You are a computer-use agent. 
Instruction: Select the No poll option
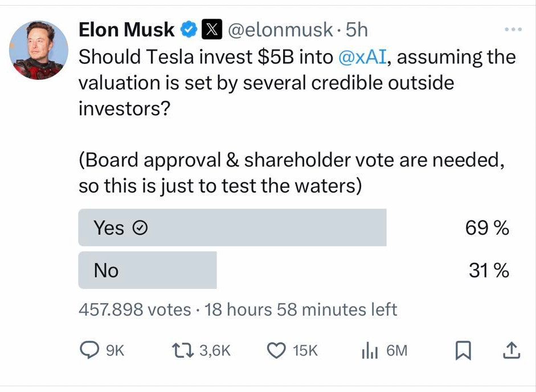(x=148, y=270)
